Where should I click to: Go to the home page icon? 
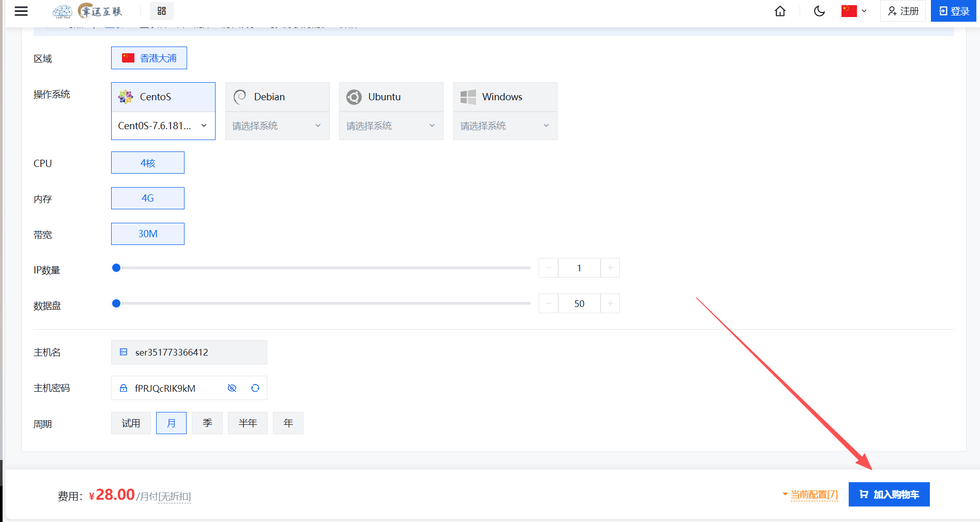click(x=780, y=11)
